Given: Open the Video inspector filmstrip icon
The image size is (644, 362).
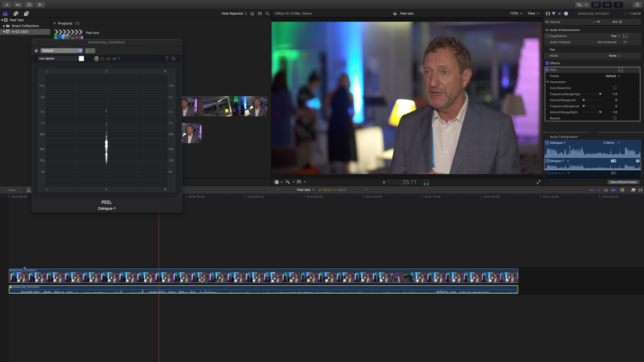Looking at the screenshot, I should click(548, 13).
